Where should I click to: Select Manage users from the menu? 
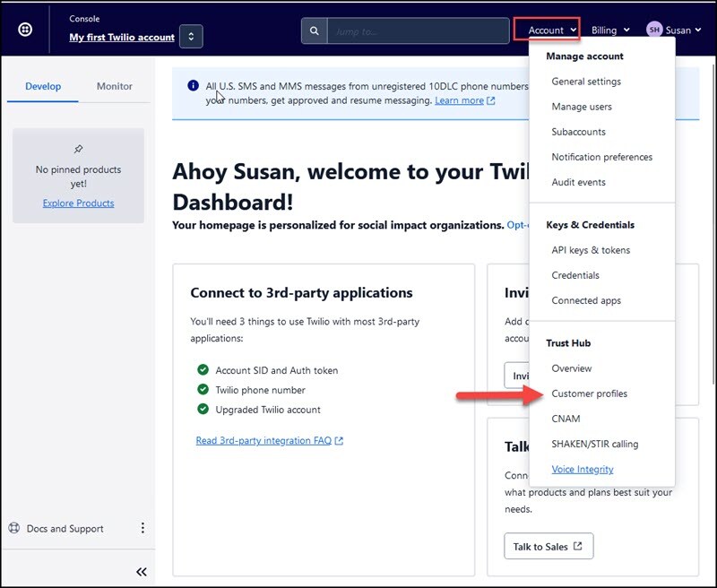click(582, 107)
